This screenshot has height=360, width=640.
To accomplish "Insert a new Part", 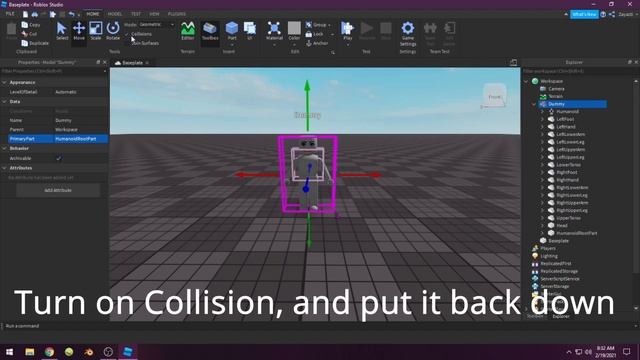I will point(232,31).
